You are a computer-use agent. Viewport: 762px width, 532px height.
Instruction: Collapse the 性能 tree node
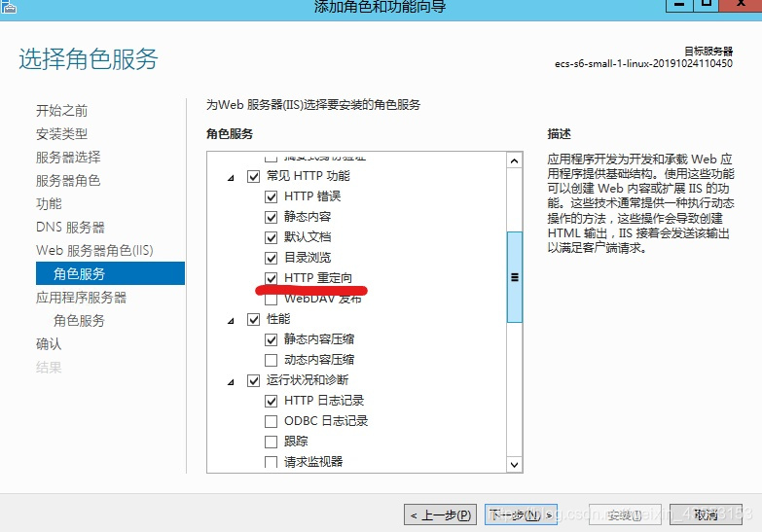(231, 320)
